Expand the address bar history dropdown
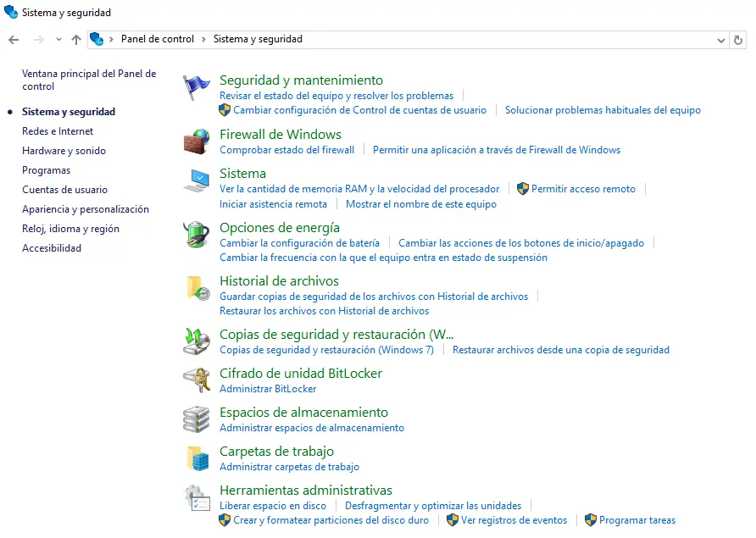This screenshot has height=538, width=756. click(x=721, y=40)
